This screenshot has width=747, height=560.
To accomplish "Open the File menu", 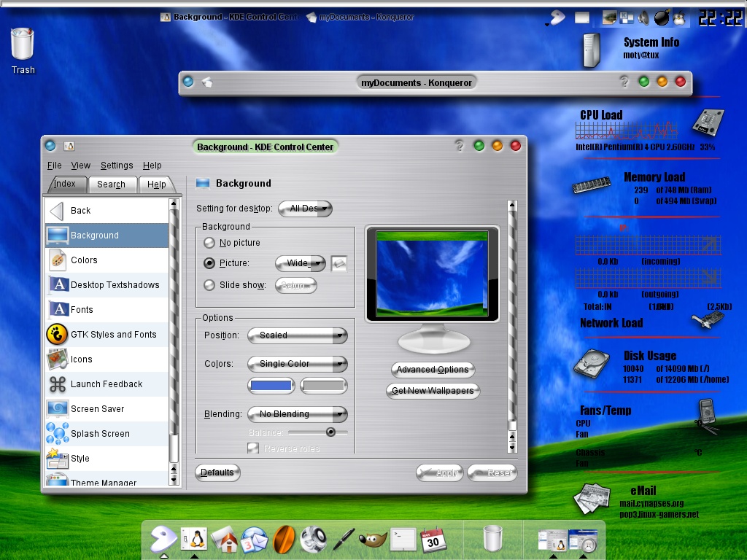I will 54,166.
